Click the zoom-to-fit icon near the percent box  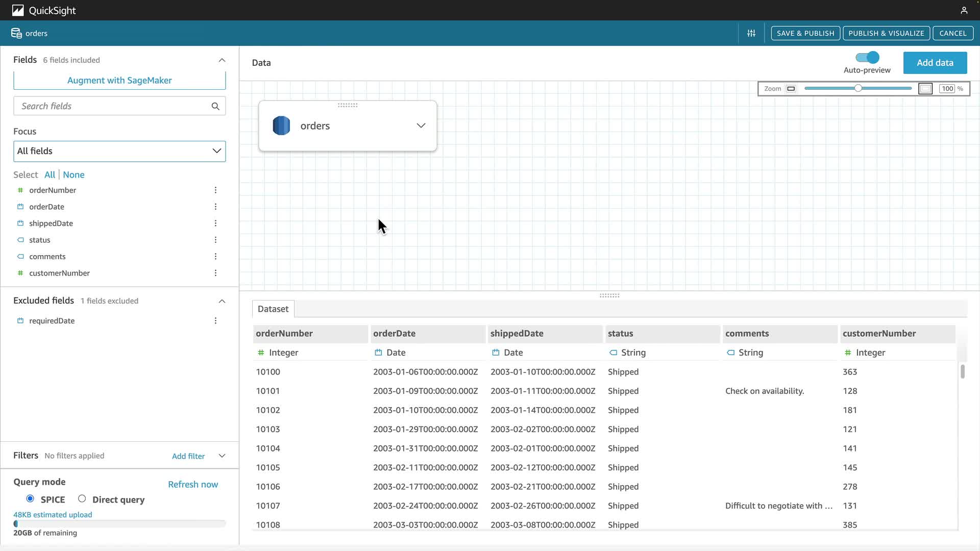pos(925,89)
